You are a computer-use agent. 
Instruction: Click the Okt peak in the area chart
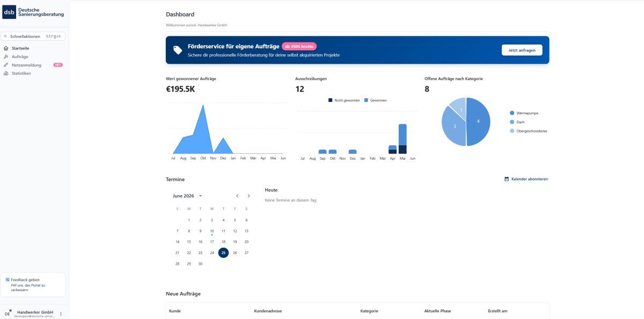tap(203, 106)
